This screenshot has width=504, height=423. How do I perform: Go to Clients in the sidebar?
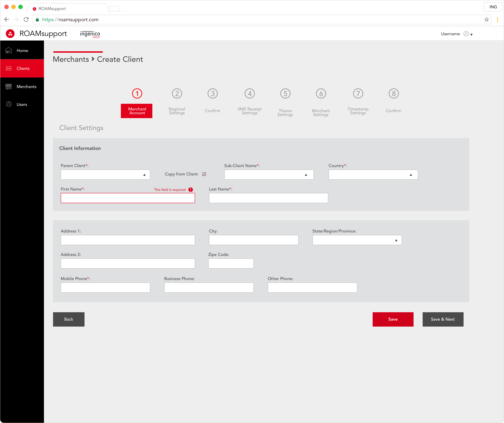[x=22, y=68]
